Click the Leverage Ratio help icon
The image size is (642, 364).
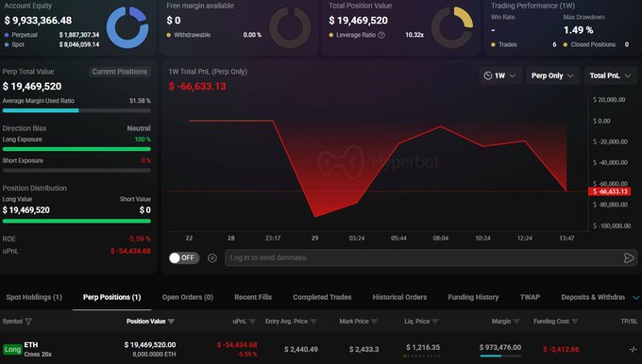pyautogui.click(x=381, y=35)
